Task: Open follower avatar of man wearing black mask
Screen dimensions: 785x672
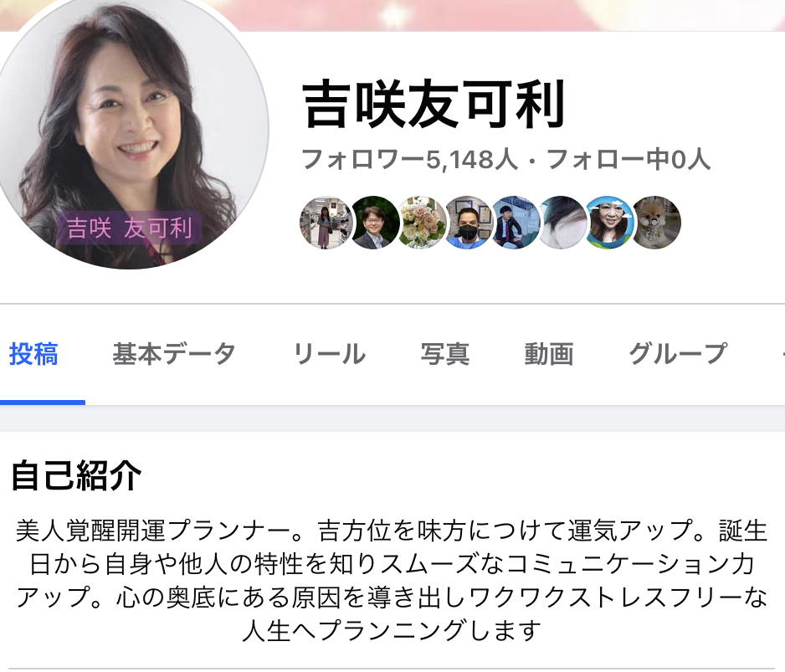Action: click(x=469, y=223)
